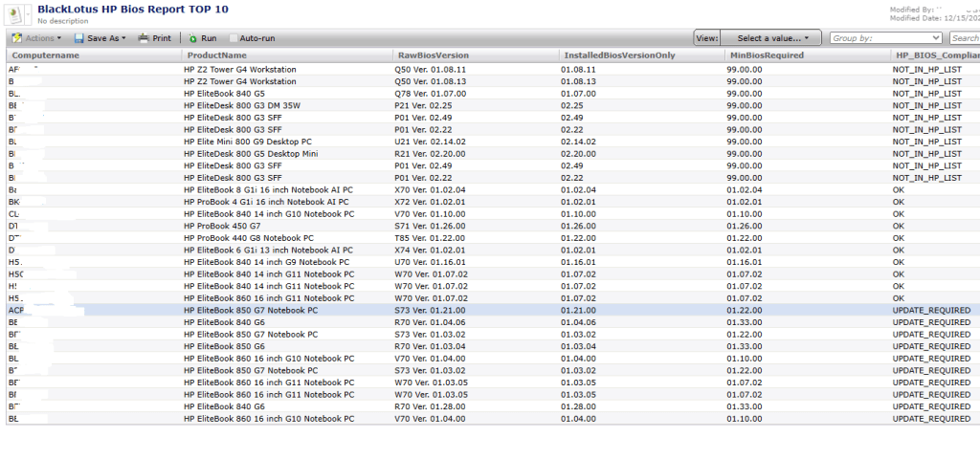Click the Run report icon
The image size is (980, 459).
click(x=192, y=38)
